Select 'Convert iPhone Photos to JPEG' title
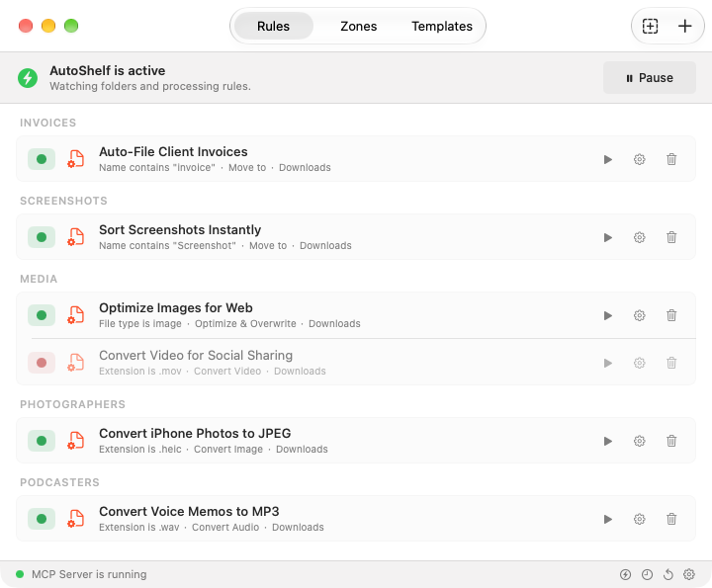This screenshot has height=588, width=712. click(x=195, y=433)
